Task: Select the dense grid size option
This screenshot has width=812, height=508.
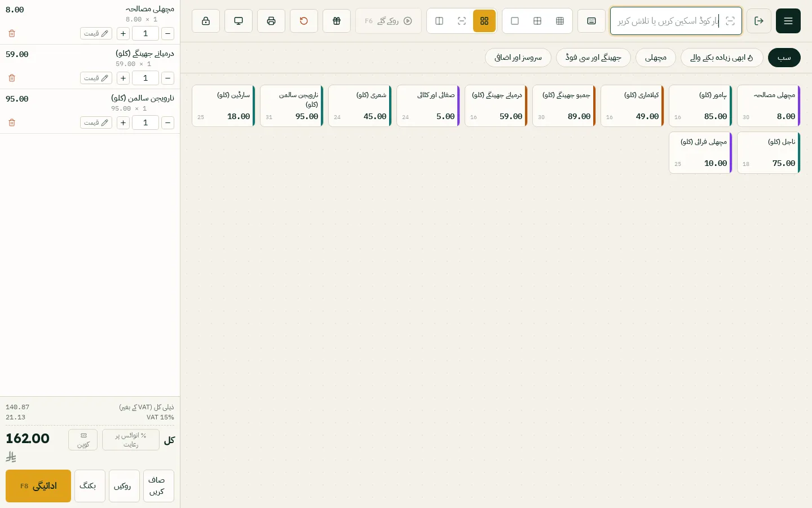Action: point(560,21)
